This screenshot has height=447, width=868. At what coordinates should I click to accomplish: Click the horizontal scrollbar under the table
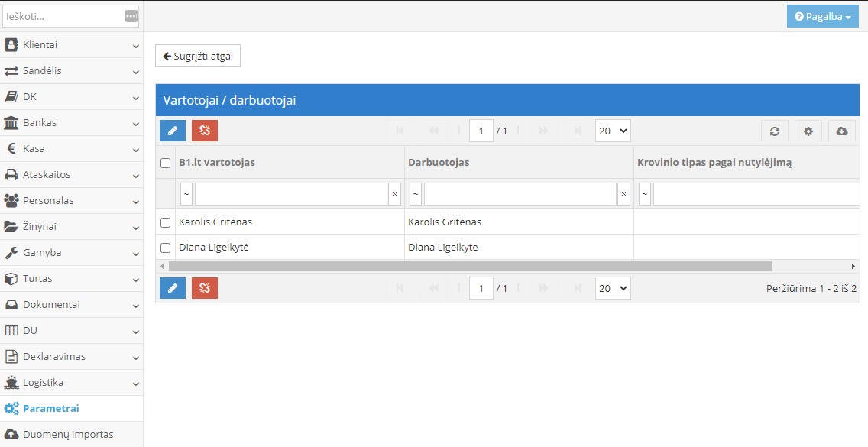(x=470, y=266)
